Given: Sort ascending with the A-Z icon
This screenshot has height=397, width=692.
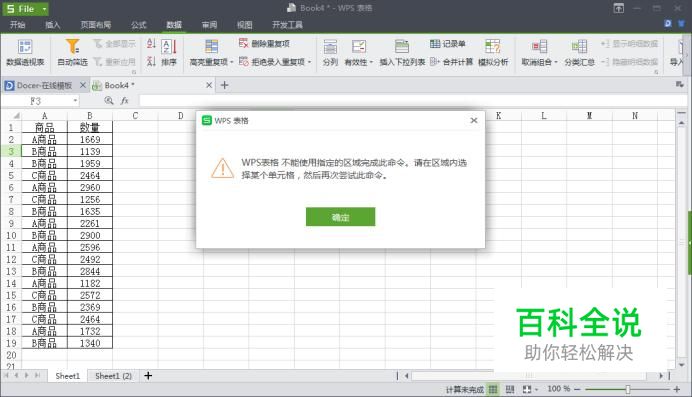Looking at the screenshot, I should point(151,44).
